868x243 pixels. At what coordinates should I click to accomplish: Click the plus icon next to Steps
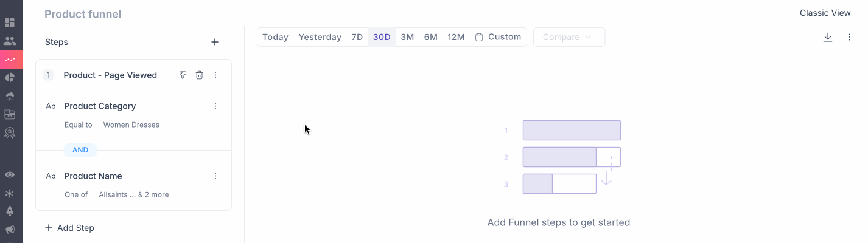pos(215,42)
